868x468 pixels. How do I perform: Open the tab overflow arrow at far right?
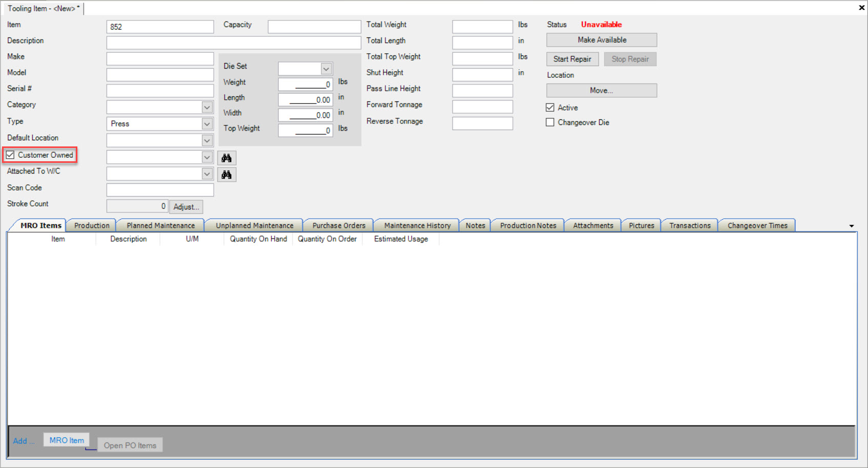tap(852, 226)
